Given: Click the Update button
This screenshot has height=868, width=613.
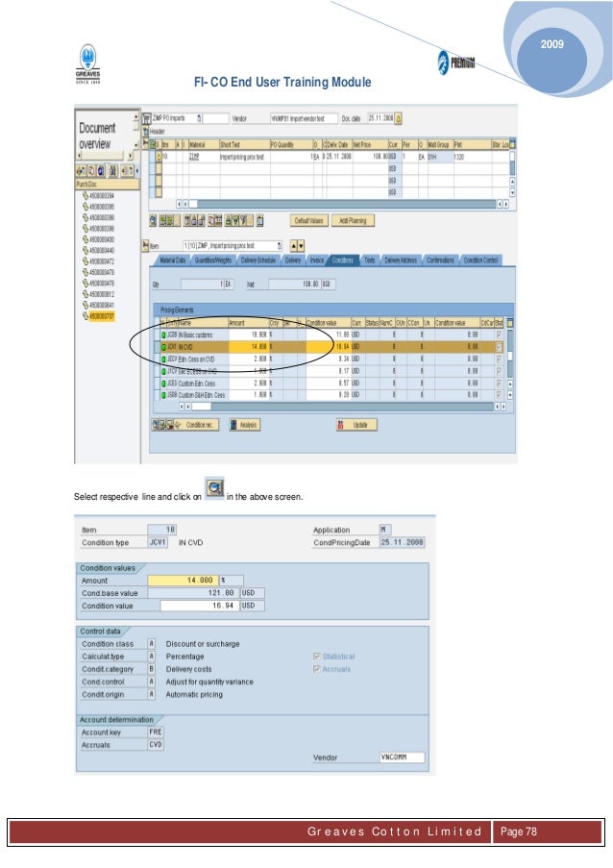Looking at the screenshot, I should [356, 425].
